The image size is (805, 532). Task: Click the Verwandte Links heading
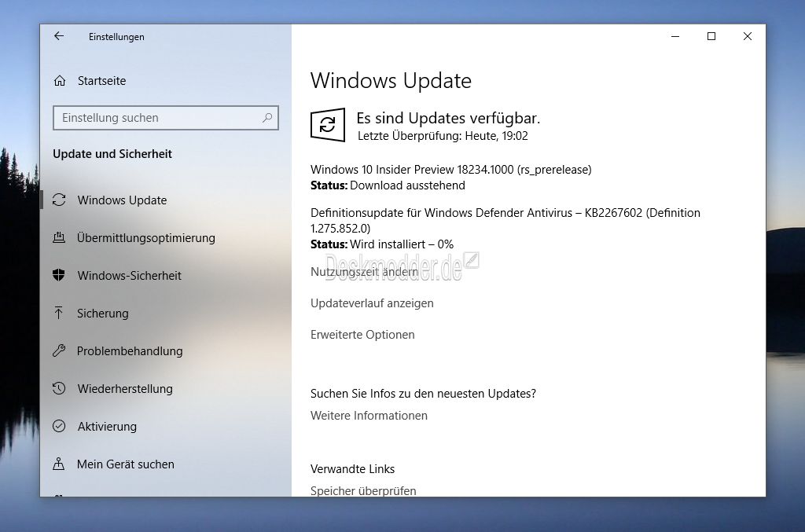click(x=353, y=469)
